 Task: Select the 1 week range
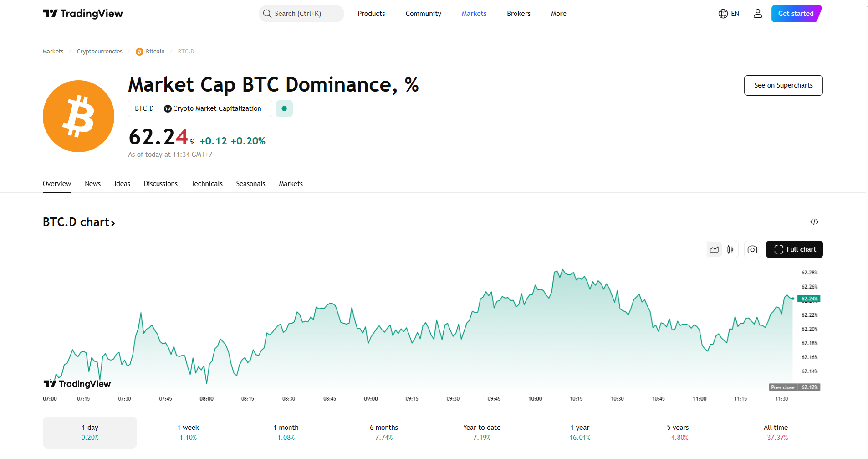(188, 432)
